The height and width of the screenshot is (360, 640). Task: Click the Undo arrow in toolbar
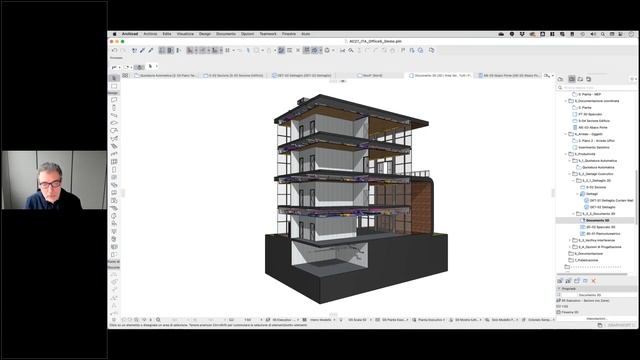pos(115,51)
